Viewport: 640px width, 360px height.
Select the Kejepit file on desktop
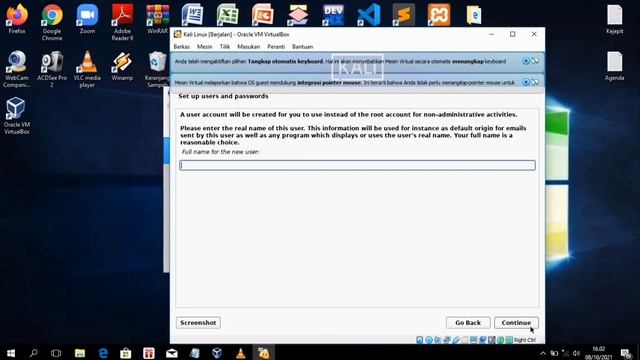615,19
